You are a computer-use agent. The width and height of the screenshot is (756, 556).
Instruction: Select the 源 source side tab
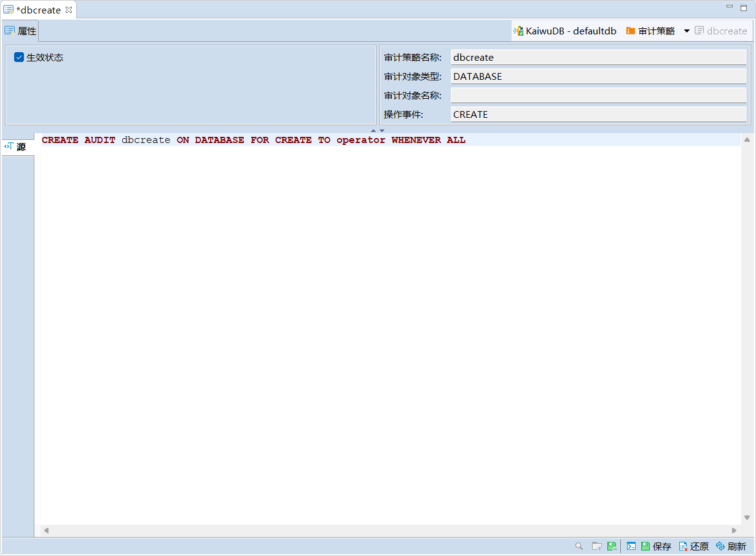coord(17,147)
